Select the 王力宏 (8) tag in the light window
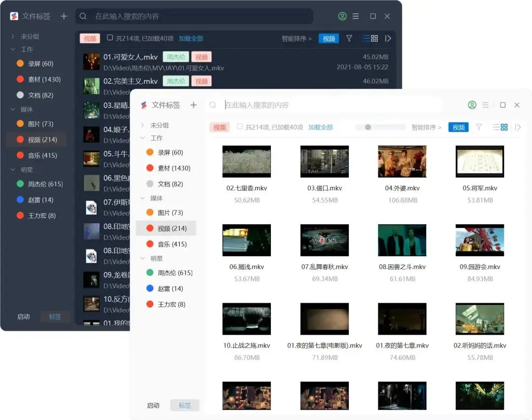Viewport: 532px width, 420px height. pos(166,305)
